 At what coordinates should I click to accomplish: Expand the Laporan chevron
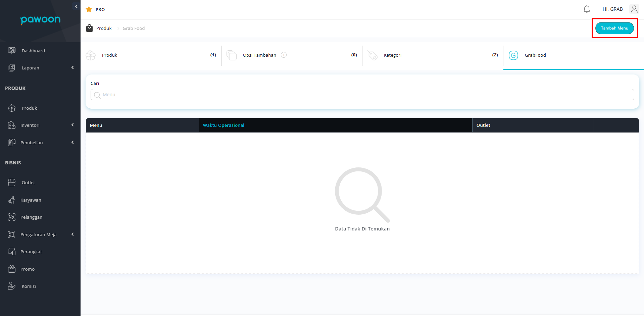click(72, 68)
